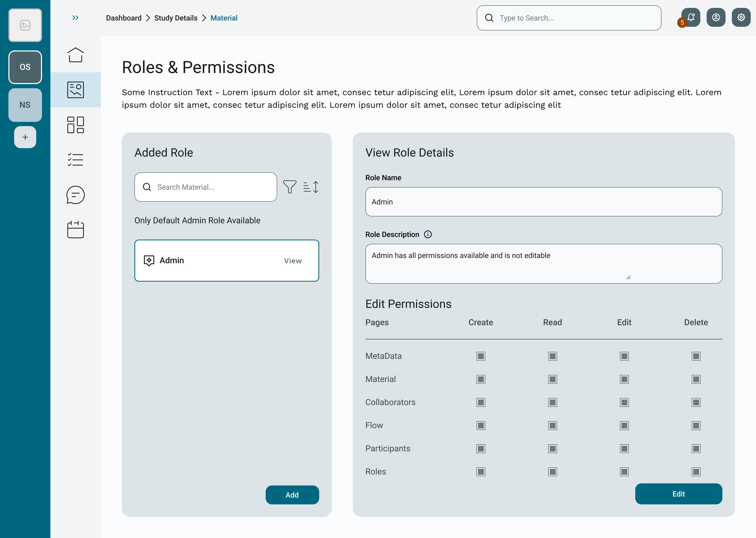Click the Role Name field containing Admin

pyautogui.click(x=543, y=202)
